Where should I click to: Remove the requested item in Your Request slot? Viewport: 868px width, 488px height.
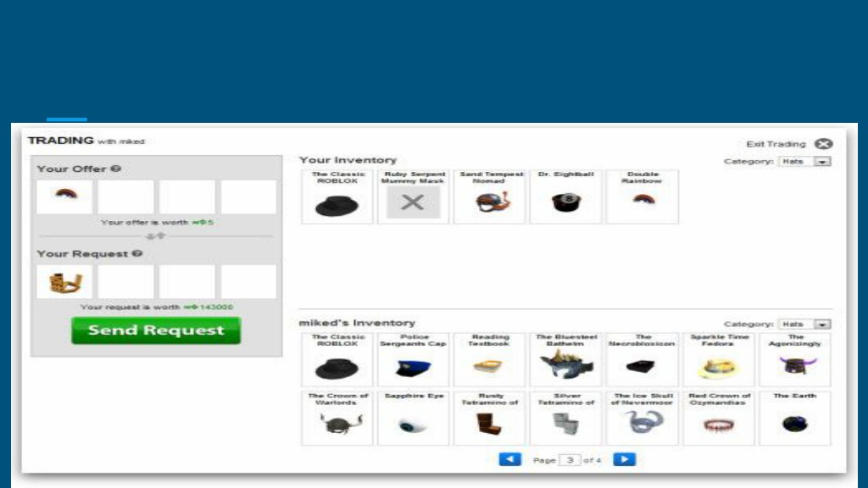(x=64, y=281)
